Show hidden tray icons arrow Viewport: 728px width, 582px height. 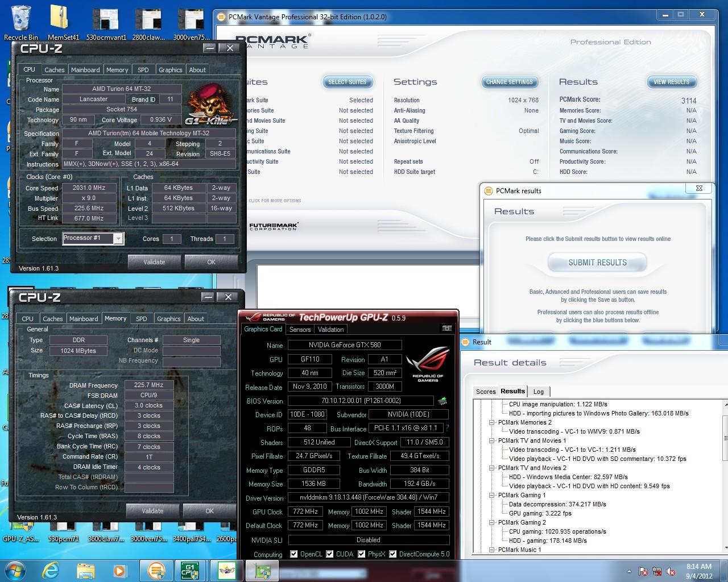click(629, 571)
